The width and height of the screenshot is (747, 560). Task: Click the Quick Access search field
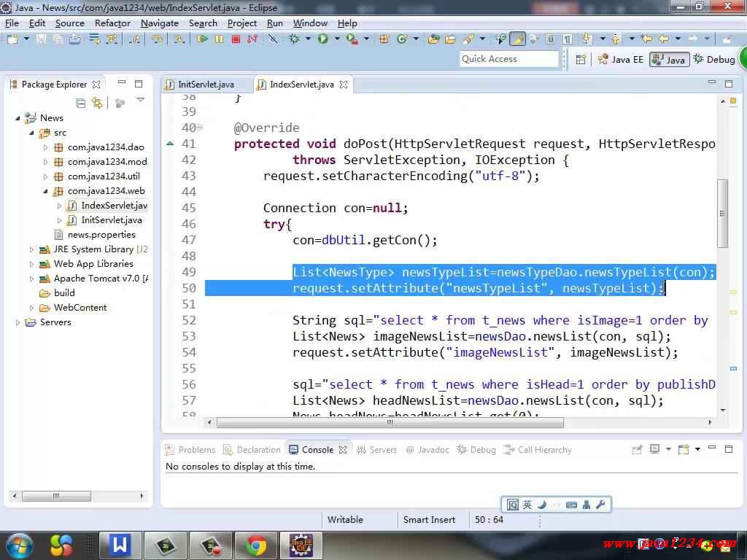508,59
